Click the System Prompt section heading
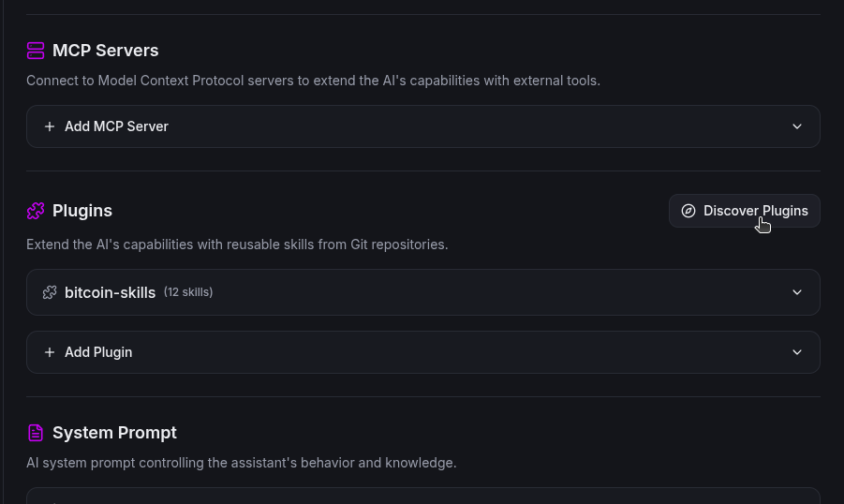 [x=114, y=433]
